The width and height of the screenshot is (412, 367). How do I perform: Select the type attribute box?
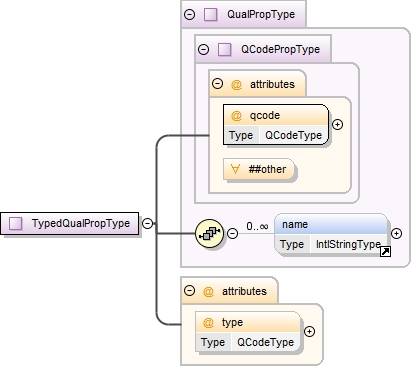[248, 332]
